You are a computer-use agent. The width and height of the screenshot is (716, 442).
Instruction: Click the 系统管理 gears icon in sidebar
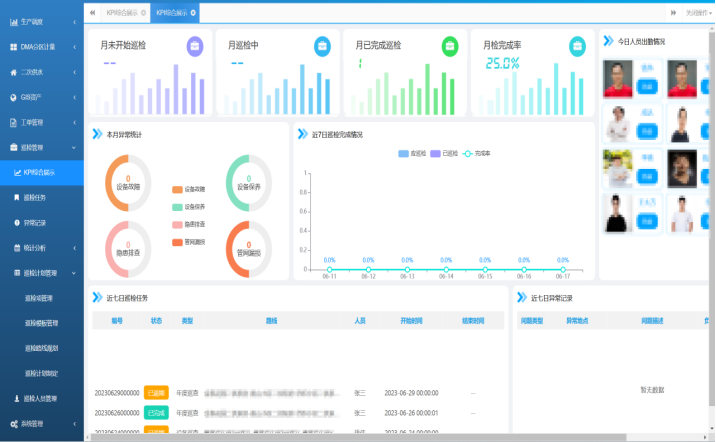point(15,424)
